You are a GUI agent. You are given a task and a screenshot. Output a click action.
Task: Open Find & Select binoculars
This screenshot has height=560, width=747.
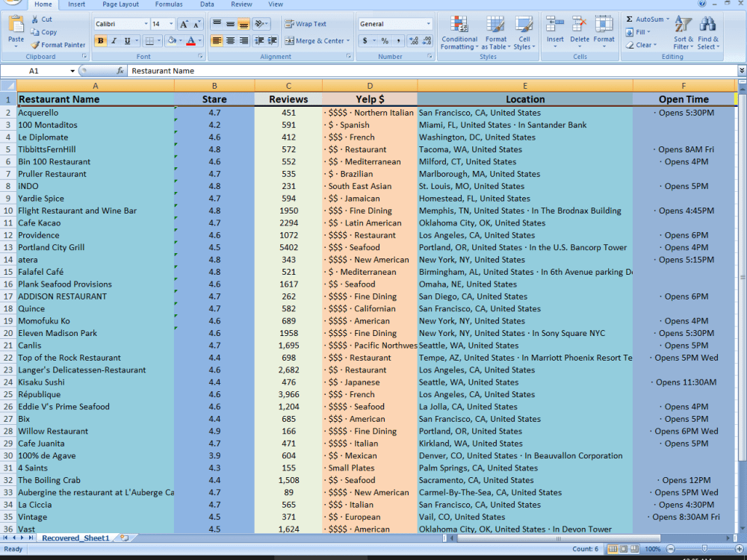point(708,32)
